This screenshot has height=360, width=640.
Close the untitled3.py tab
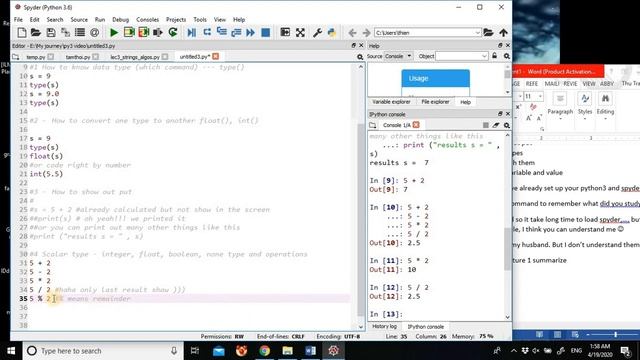coord(216,56)
